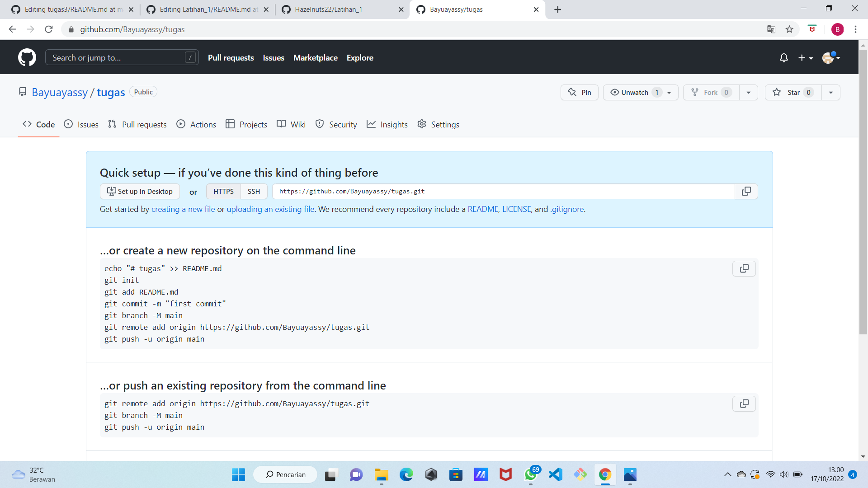
Task: Click the Set up in Desktop button
Action: tap(140, 191)
